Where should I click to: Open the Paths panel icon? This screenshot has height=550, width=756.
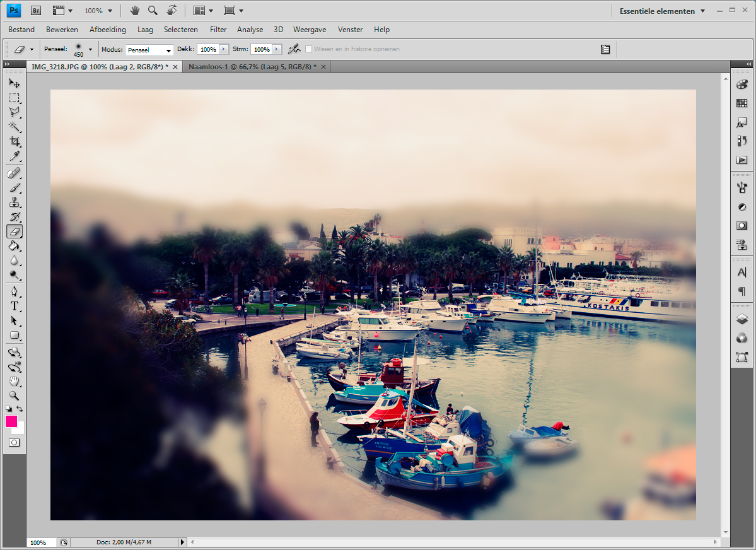point(742,357)
